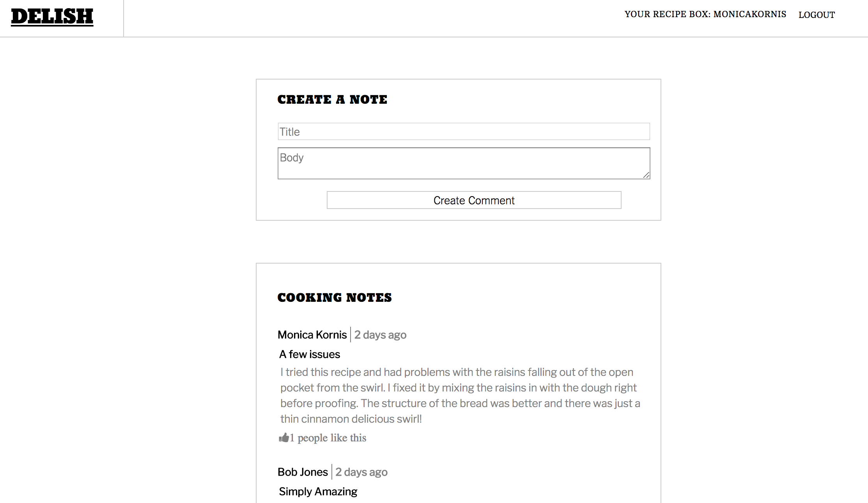
Task: Click Bob Jones's "2 days ago" timestamp
Action: tap(361, 472)
